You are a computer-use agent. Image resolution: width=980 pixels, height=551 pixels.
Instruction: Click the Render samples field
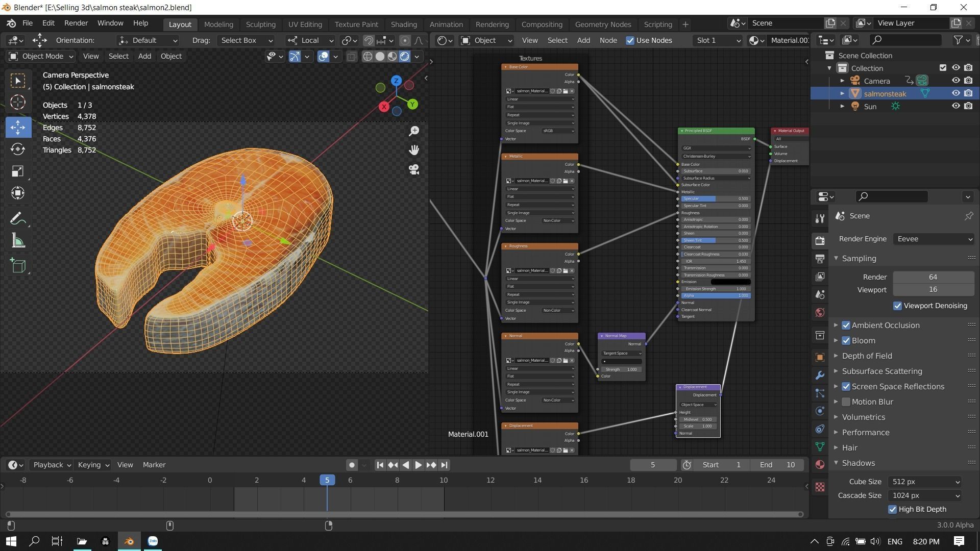933,277
